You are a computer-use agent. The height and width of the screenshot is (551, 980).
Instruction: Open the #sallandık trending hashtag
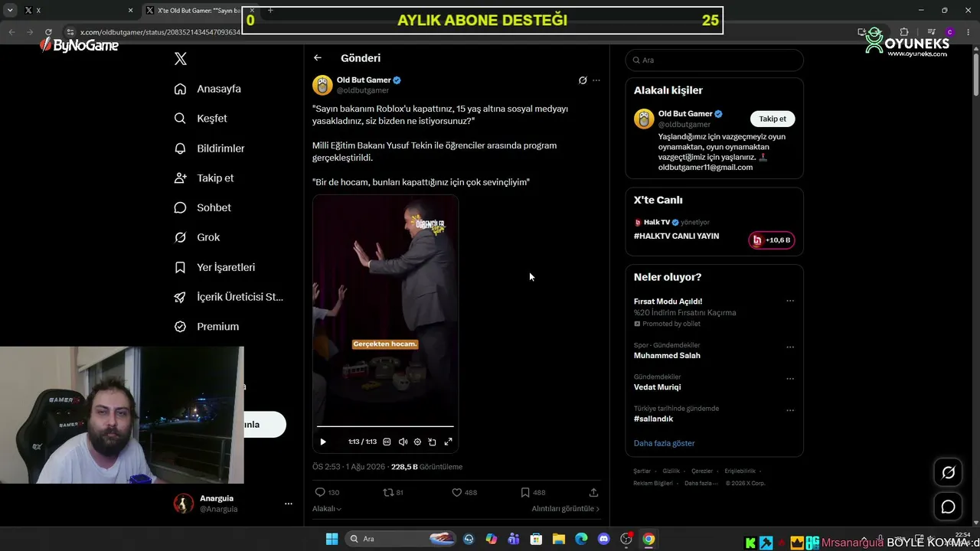[x=653, y=419]
